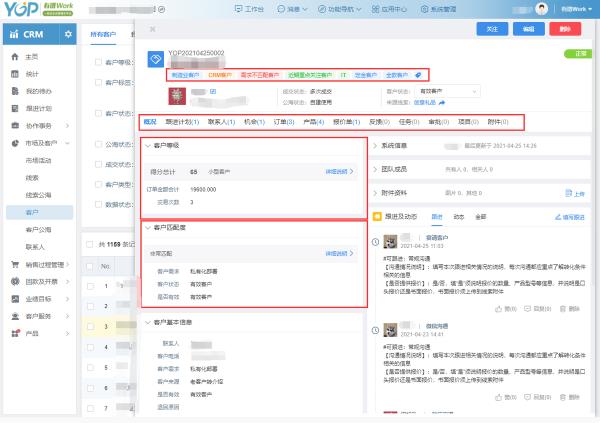Click the 统计 statistics sidebar icon
This screenshot has height=423, width=600.
coord(15,74)
